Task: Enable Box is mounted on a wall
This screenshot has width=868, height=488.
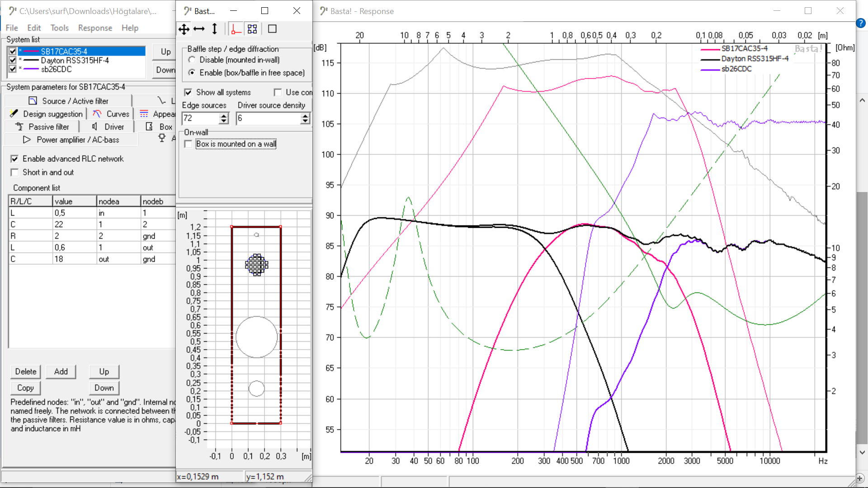Action: 188,144
